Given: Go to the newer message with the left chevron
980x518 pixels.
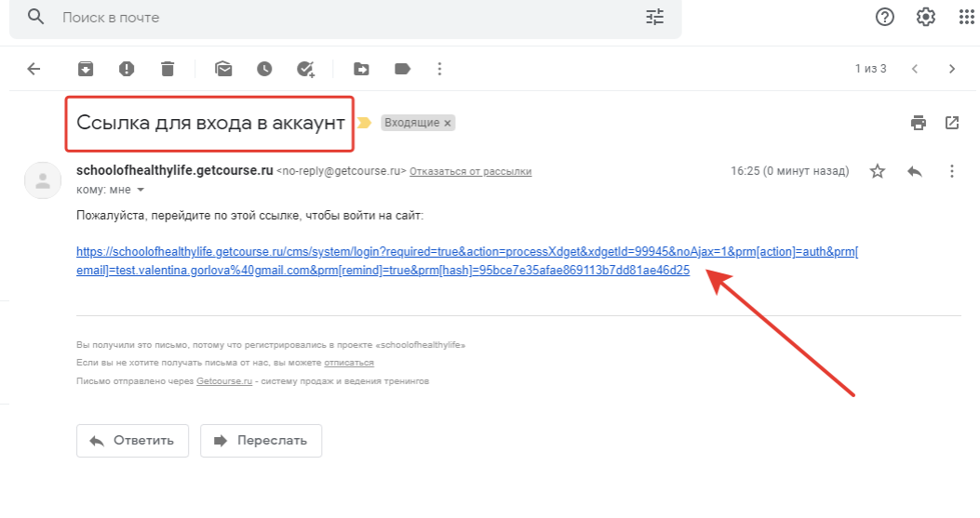Looking at the screenshot, I should click(x=914, y=69).
